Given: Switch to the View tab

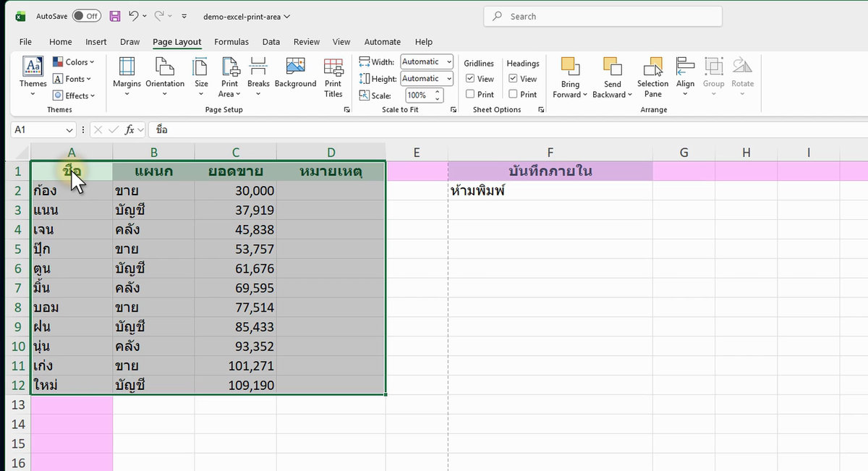Looking at the screenshot, I should (x=341, y=42).
